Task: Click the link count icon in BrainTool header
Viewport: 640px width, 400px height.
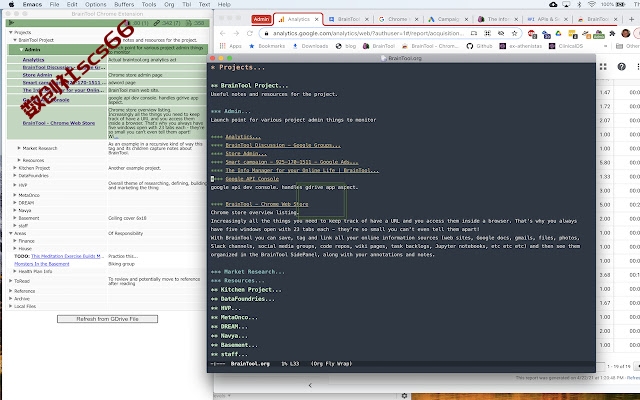Action: tap(156, 23)
